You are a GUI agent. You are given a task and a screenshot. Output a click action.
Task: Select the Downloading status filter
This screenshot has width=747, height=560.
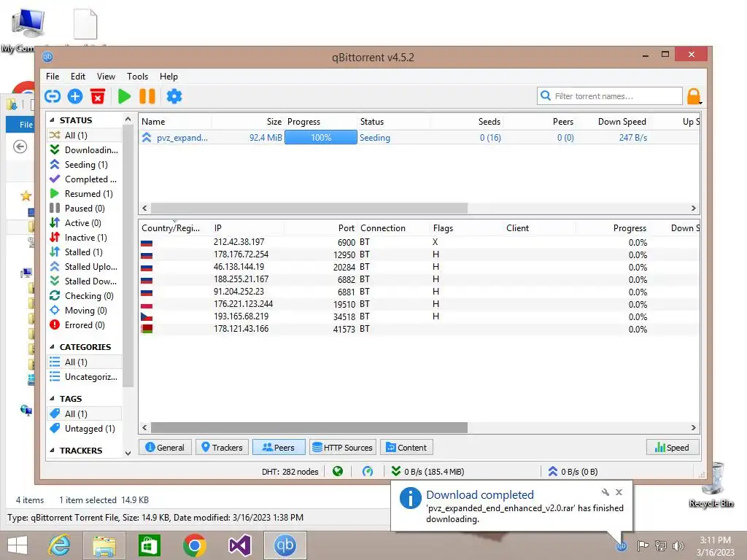pos(85,150)
